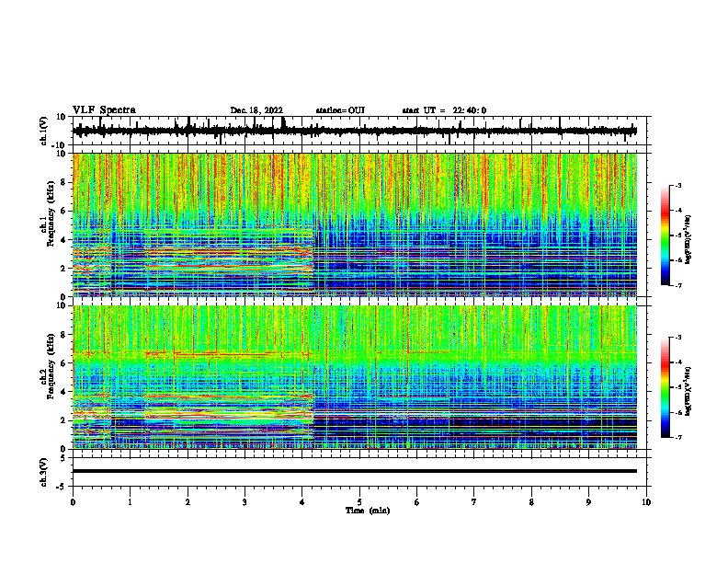Click the "-3" label on ch.1 color scale

(x=677, y=185)
